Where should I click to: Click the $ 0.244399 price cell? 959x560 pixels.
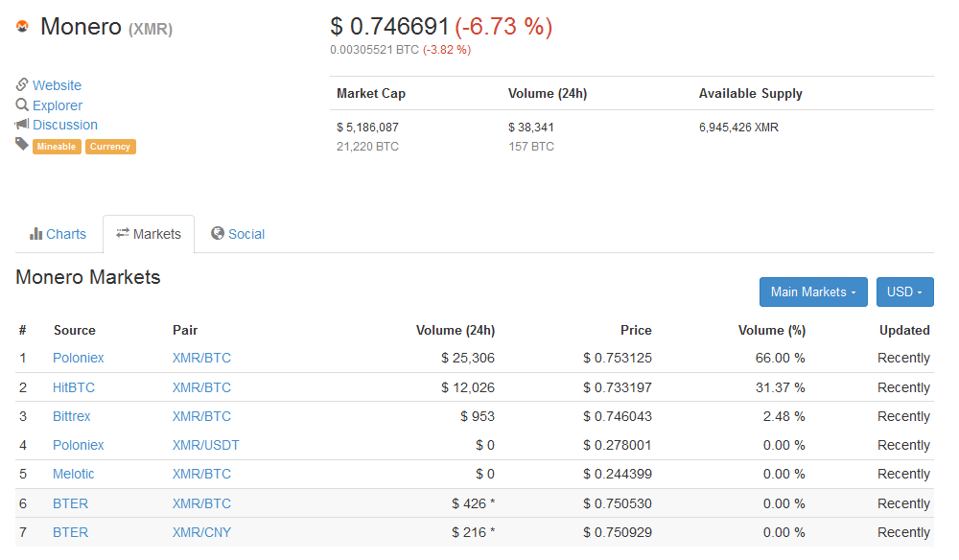tap(618, 474)
